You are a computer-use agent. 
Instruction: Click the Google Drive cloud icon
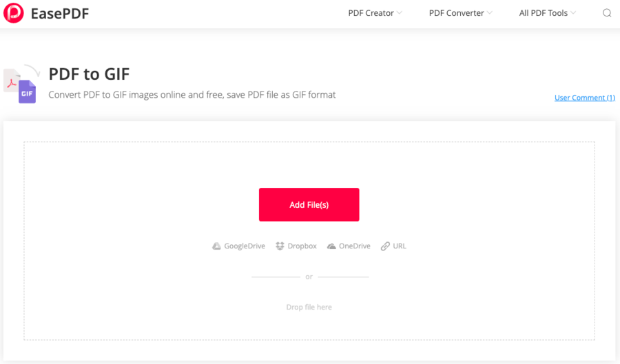216,246
